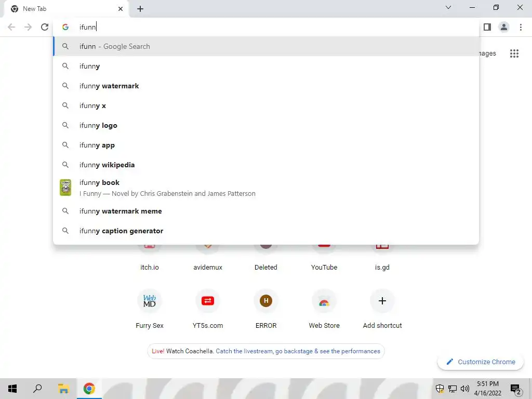This screenshot has height=399, width=532.
Task: Open the Coachella livestream promo link
Action: (x=298, y=351)
